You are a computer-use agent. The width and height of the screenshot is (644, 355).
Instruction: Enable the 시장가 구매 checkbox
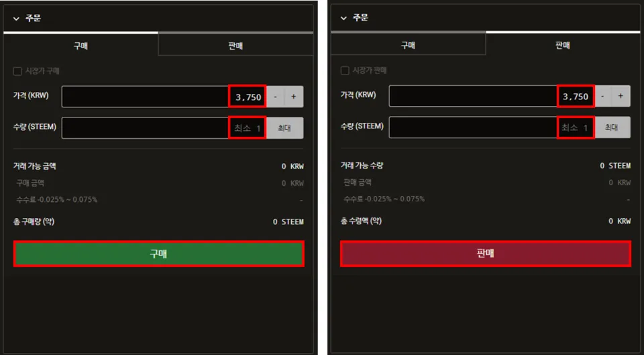[x=17, y=72]
